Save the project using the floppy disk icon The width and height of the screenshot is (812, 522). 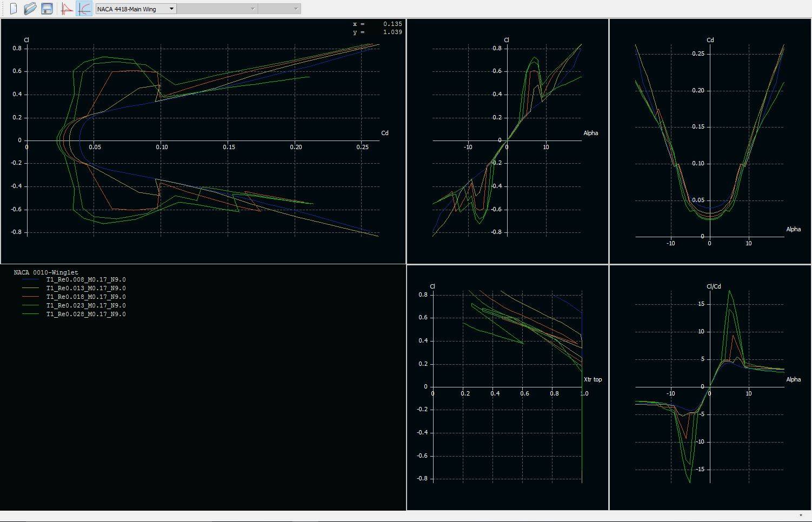click(x=47, y=9)
